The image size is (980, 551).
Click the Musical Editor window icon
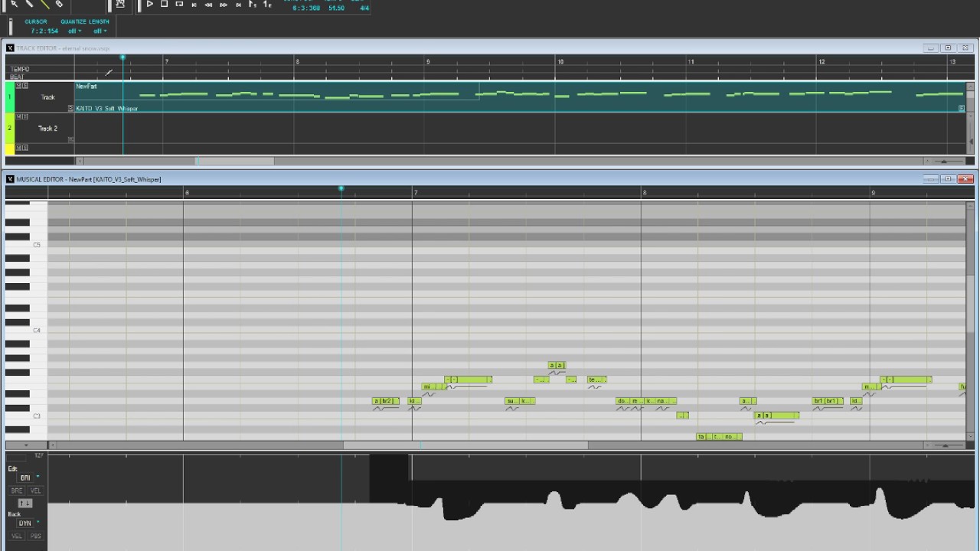(10, 179)
